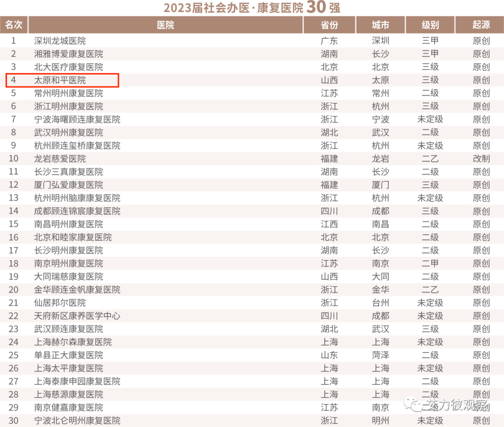The width and height of the screenshot is (504, 427).
Task: Select hospital name 仙居邦尔医院
Action: click(60, 303)
